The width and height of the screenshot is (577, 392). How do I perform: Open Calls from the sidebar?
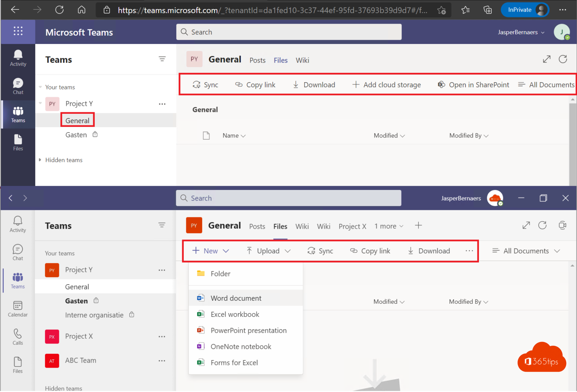(x=17, y=336)
